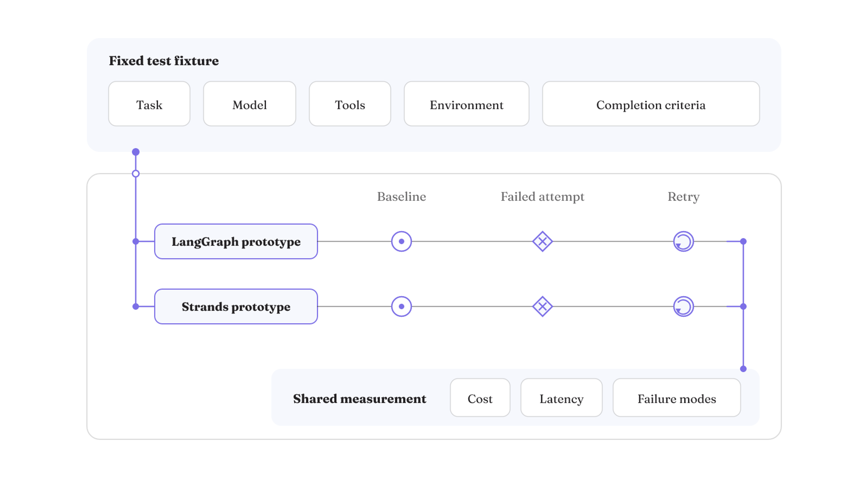Click the Completion criteria box
Screen dimensions: 868x488
tap(651, 104)
